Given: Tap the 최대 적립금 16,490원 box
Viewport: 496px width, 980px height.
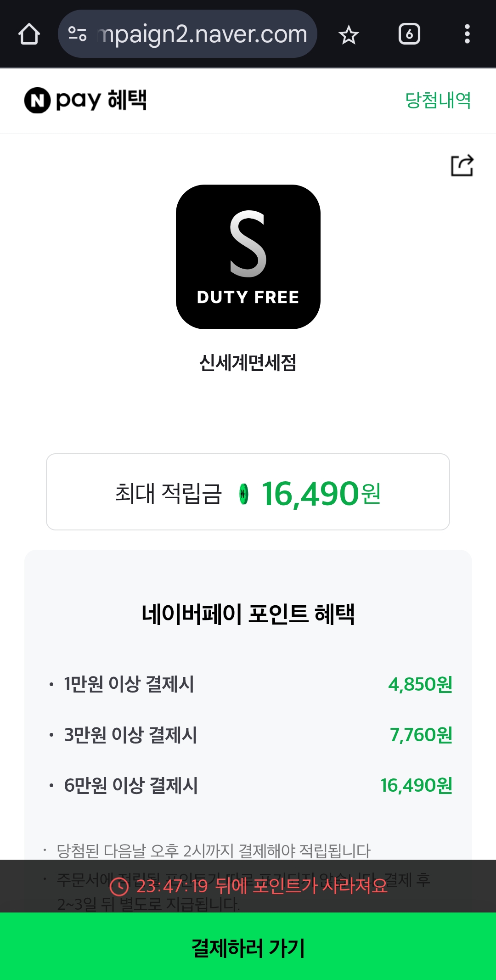Looking at the screenshot, I should pos(248,492).
